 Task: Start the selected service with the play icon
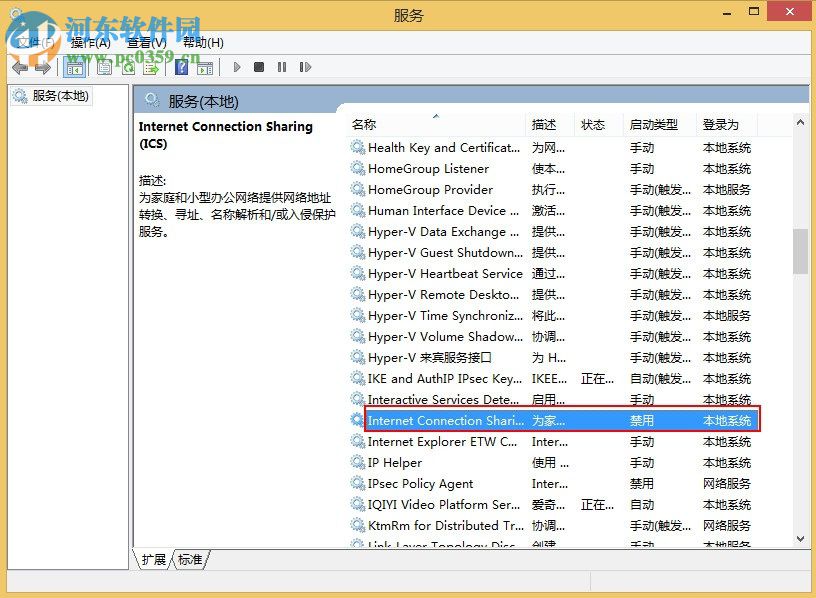tap(237, 67)
